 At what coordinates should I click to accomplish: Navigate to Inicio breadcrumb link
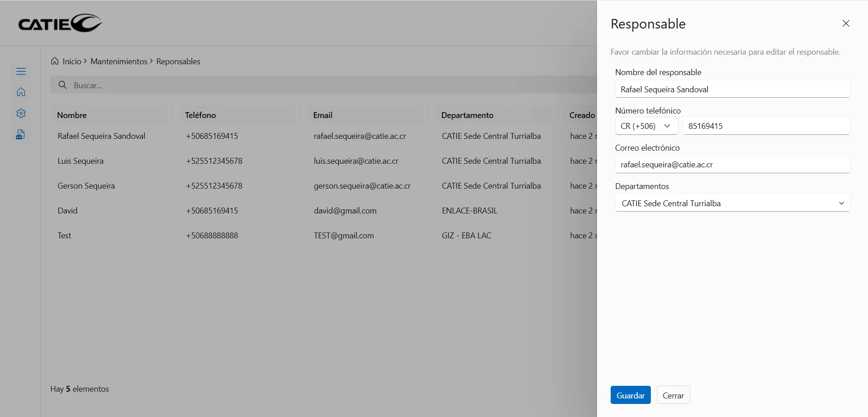coord(72,62)
